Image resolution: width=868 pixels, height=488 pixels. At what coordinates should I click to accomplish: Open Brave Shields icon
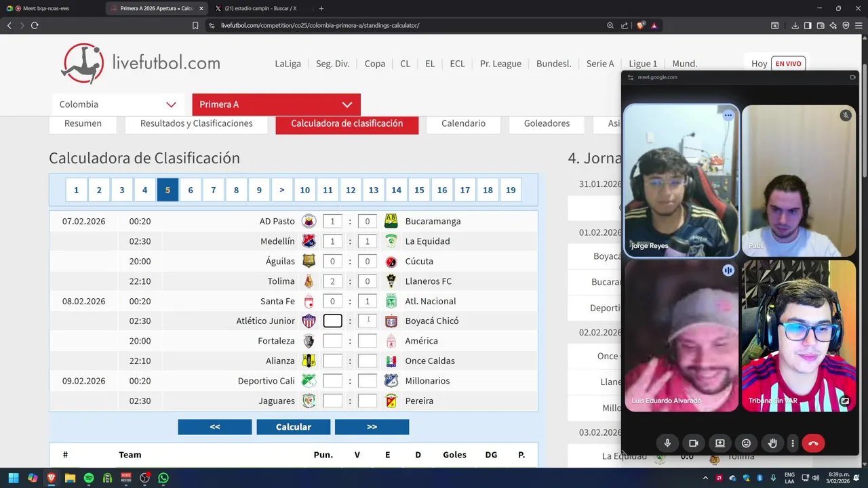pyautogui.click(x=641, y=25)
